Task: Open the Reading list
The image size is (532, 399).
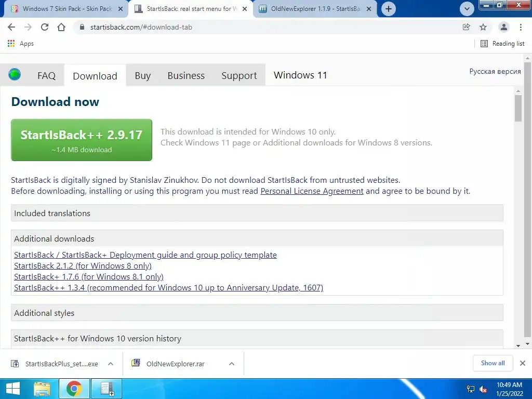Action: tap(502, 44)
